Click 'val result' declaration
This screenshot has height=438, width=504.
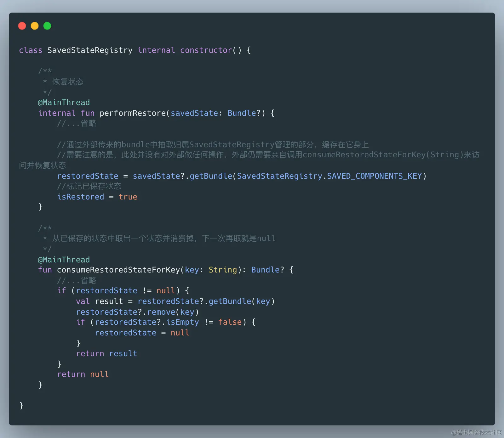(100, 301)
